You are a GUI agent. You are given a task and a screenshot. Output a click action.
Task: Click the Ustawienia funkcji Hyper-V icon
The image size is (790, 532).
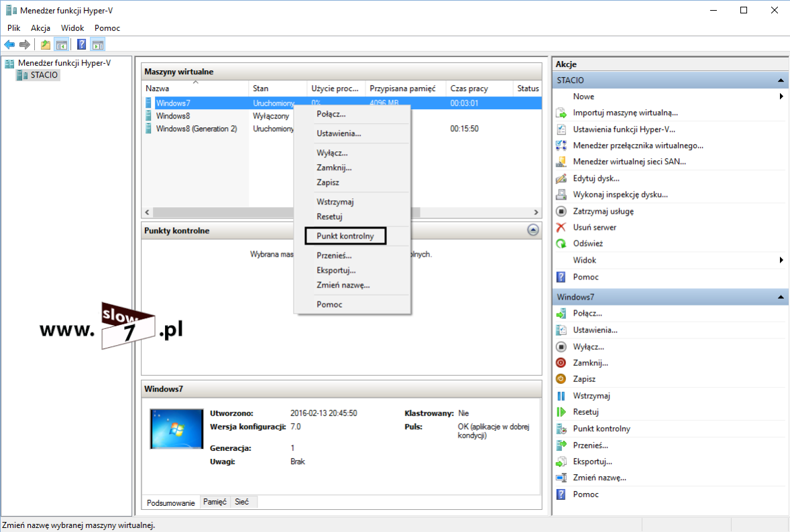(x=561, y=129)
